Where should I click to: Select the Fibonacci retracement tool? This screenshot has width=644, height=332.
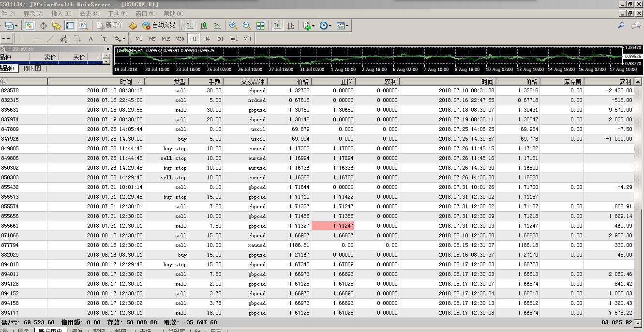click(x=77, y=39)
